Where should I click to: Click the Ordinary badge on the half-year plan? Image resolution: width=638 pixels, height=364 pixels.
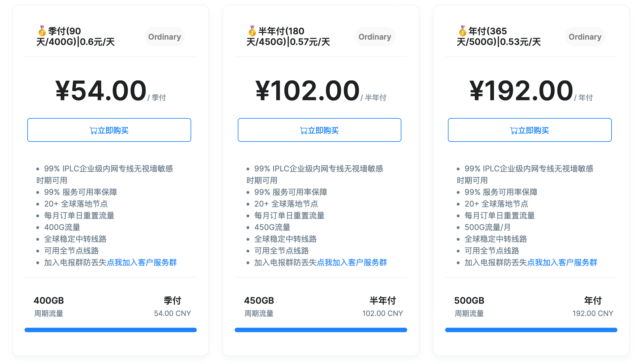coord(375,37)
